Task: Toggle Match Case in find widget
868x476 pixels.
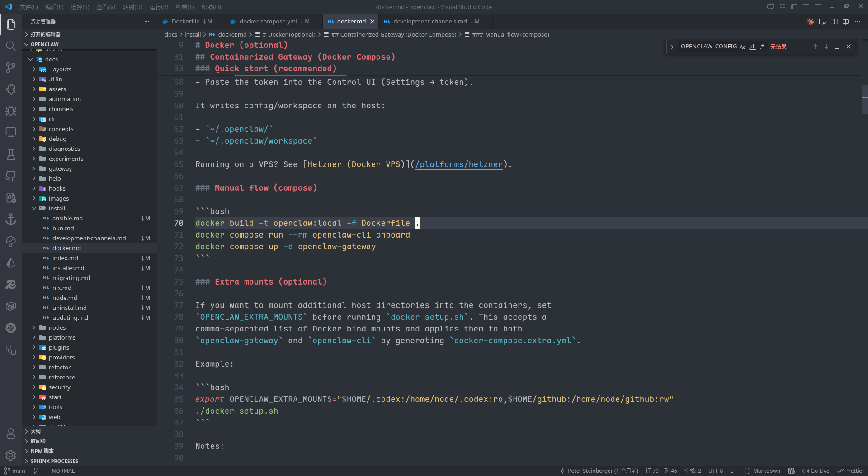Action: pos(742,47)
